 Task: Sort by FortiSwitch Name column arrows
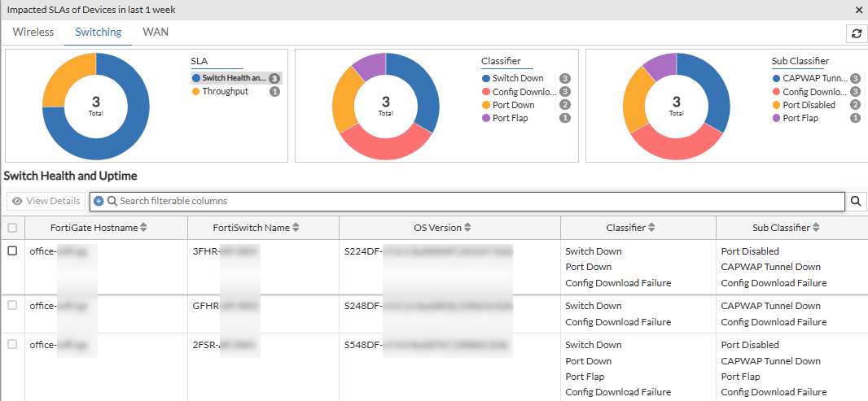coord(296,227)
